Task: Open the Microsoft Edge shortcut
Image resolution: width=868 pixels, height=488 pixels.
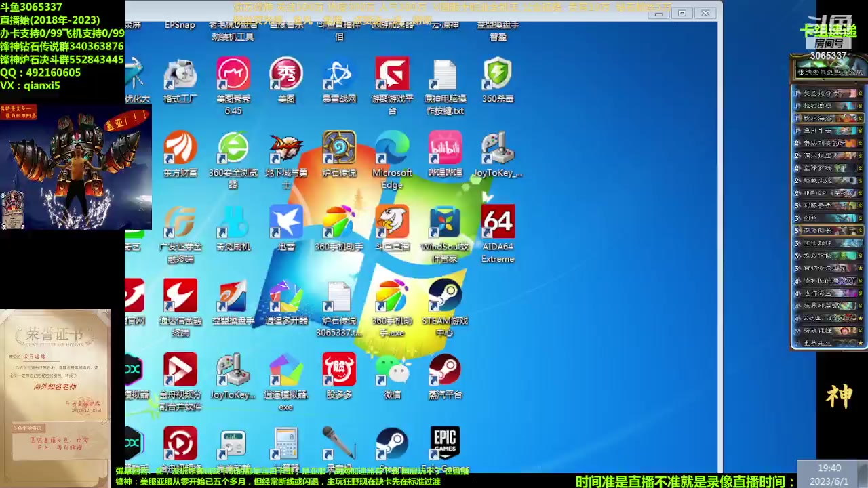Action: [x=392, y=160]
